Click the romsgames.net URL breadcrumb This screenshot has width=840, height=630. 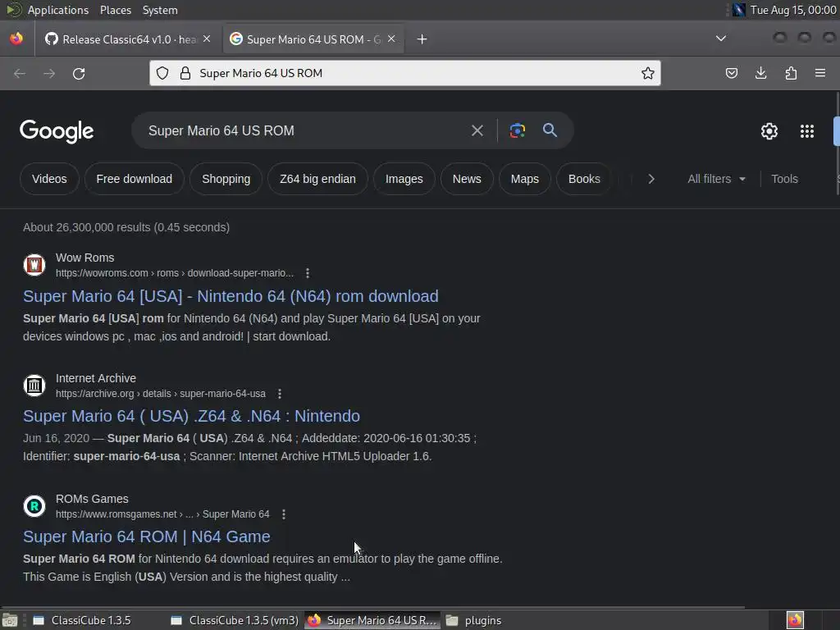click(x=162, y=514)
